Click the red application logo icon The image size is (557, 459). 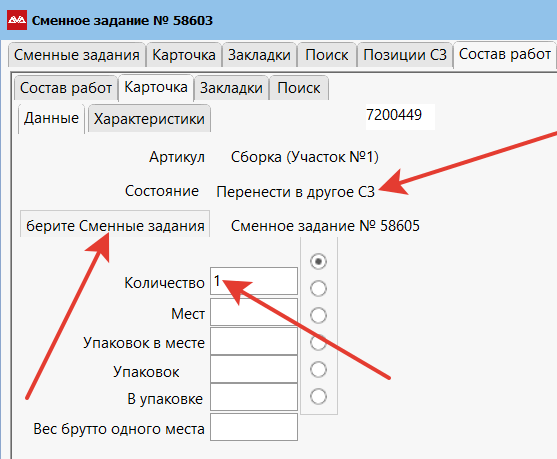click(17, 20)
